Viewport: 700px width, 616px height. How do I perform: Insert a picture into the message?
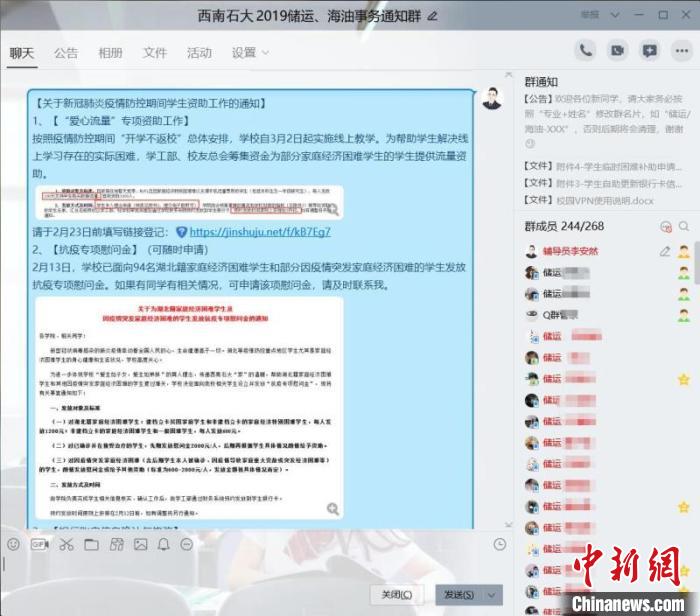[141, 544]
